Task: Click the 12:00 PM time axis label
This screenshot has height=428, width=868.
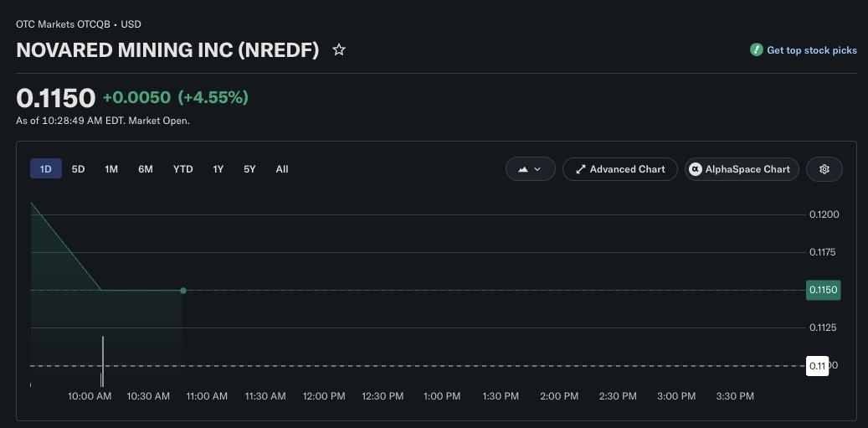Action: [x=324, y=396]
